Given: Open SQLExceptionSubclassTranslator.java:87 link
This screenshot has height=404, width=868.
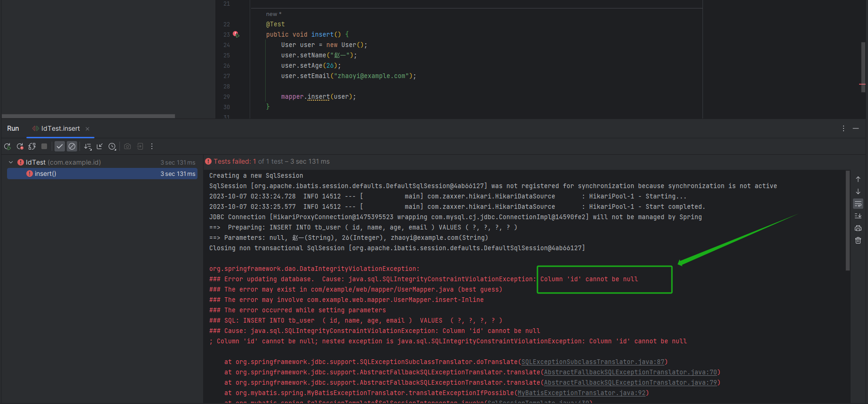Looking at the screenshot, I should [x=593, y=362].
